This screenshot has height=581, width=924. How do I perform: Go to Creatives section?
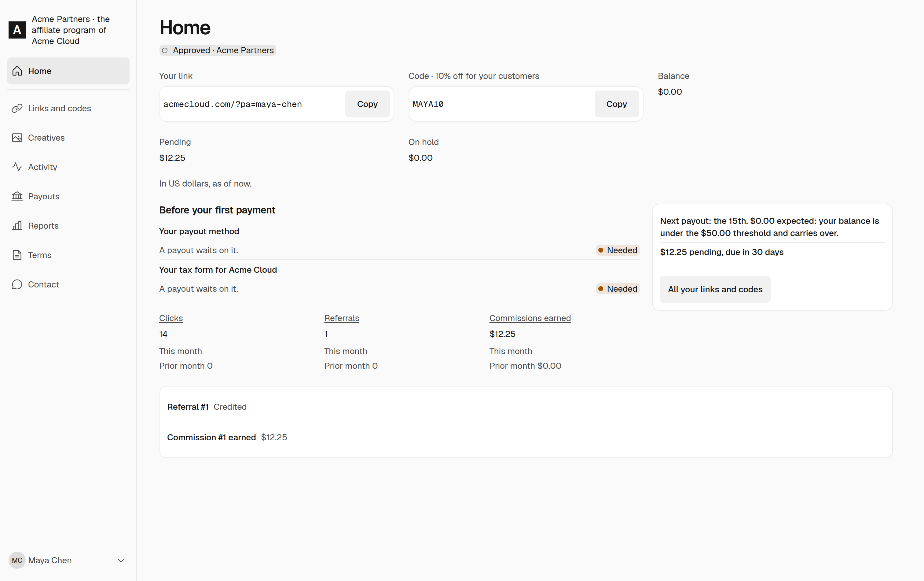(68, 138)
